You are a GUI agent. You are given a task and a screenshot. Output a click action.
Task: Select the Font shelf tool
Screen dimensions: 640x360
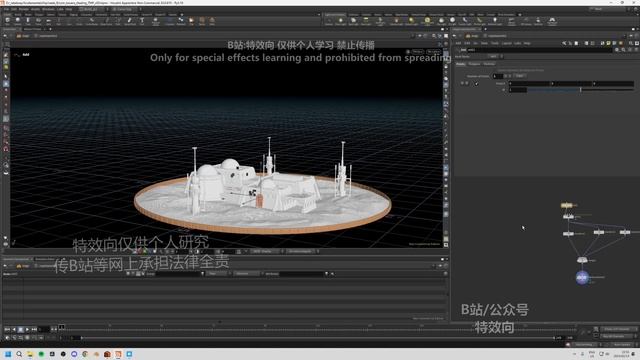point(142,20)
